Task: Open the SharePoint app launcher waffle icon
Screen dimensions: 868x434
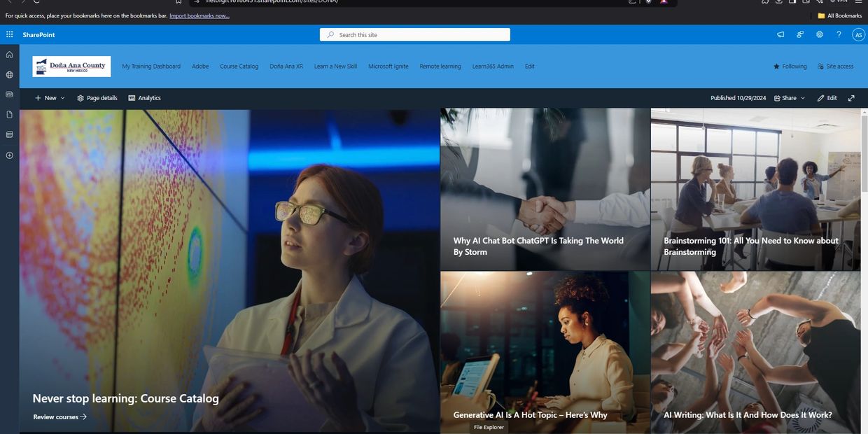Action: point(9,34)
